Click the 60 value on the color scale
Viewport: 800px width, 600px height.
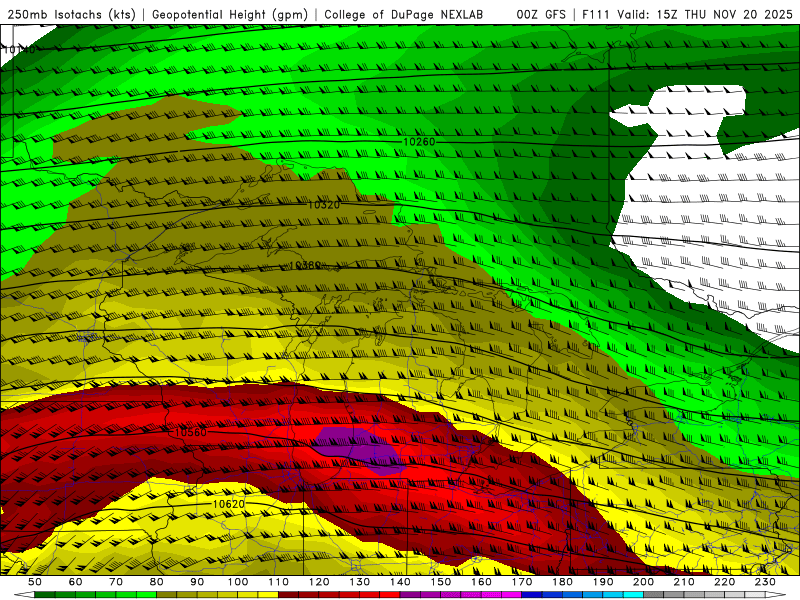(75, 582)
